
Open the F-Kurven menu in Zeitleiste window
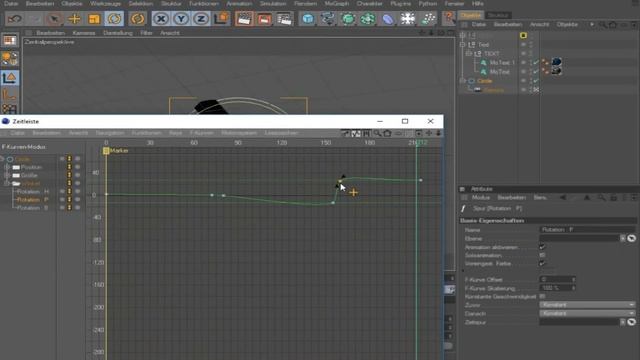(202, 133)
